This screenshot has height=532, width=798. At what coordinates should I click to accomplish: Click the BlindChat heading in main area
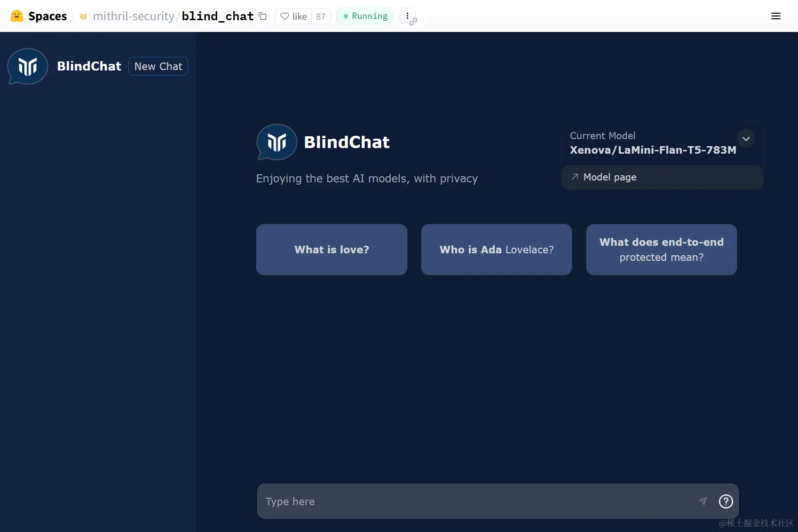point(347,142)
